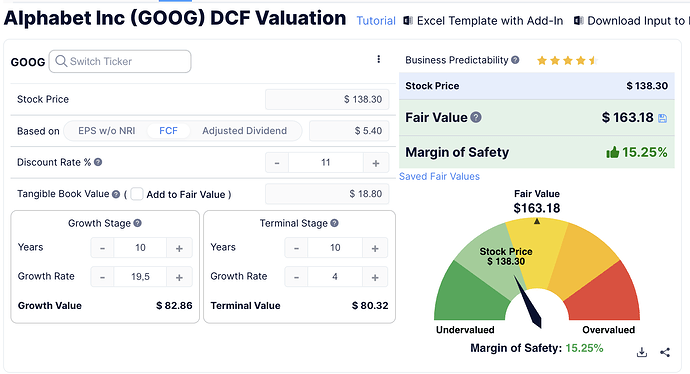Share the valuation gauge chart
Image resolution: width=690 pixels, height=374 pixels.
tap(665, 352)
